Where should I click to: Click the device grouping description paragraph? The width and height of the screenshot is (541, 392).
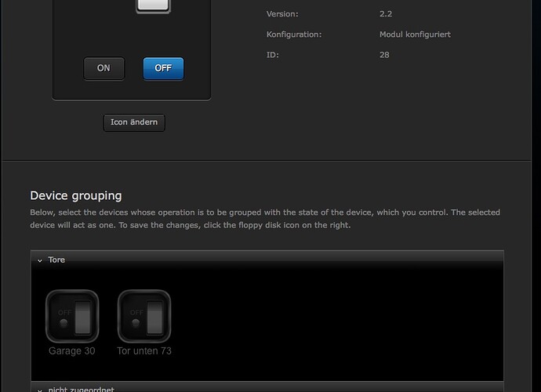pos(265,219)
